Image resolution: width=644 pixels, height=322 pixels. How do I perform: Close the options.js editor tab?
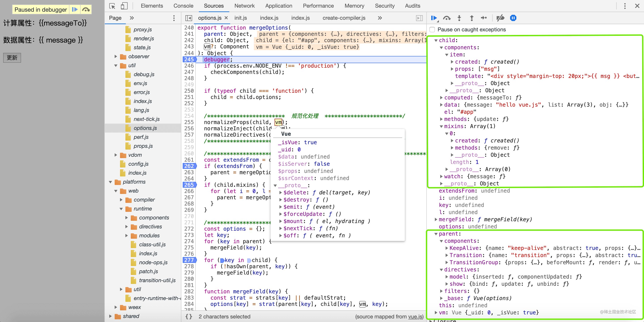tap(226, 18)
